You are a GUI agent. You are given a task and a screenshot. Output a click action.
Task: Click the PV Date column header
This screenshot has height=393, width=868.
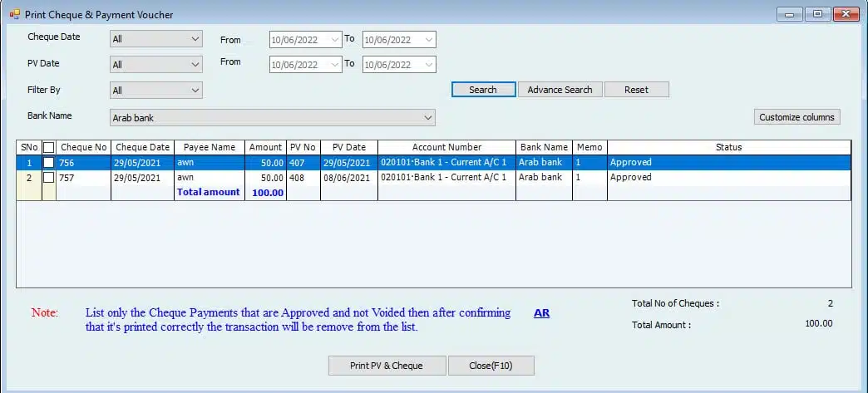[348, 147]
